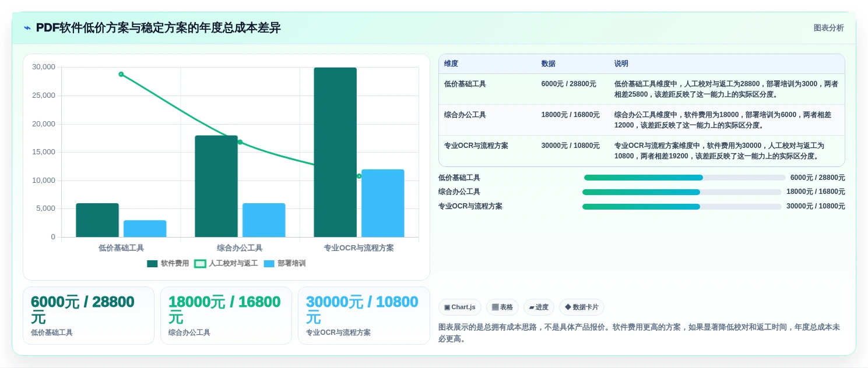Click the chart title PDF软件低价方案与稳定方案的年度总成本差异
Viewport: 868px width, 368px height.
point(159,28)
